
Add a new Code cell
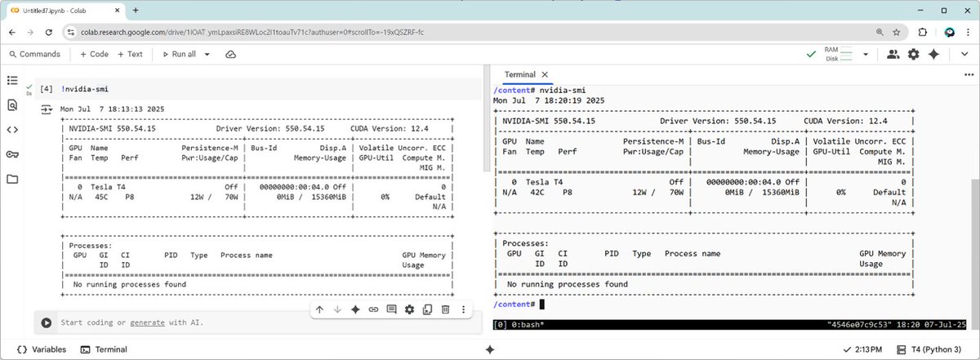coord(94,54)
